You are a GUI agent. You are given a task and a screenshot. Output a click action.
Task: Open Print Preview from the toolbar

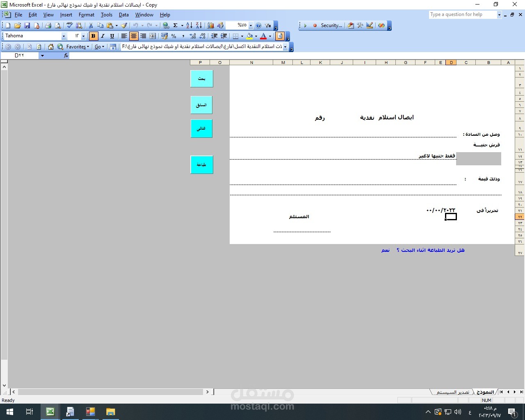58,25
